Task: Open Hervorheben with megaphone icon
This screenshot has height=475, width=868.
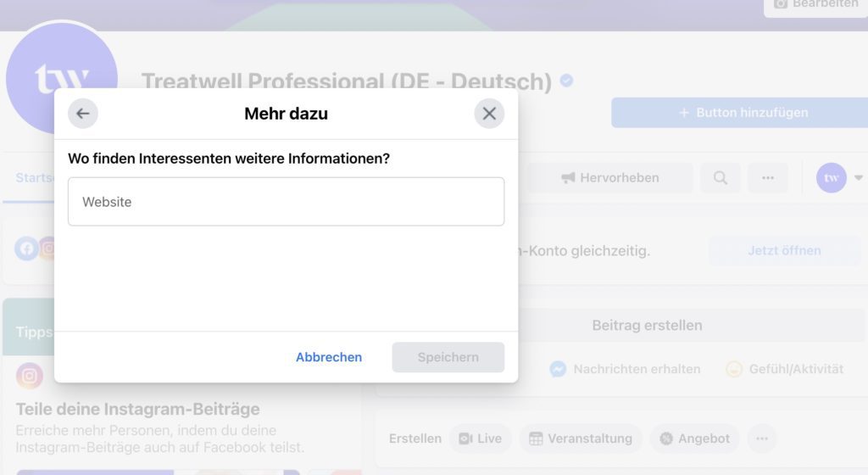Action: click(610, 178)
